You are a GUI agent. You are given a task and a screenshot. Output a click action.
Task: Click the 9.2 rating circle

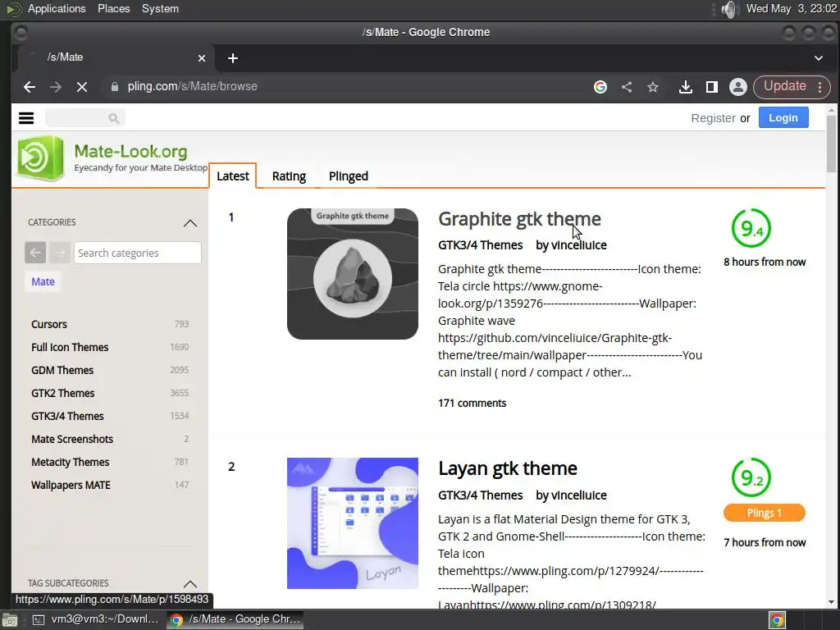751,478
